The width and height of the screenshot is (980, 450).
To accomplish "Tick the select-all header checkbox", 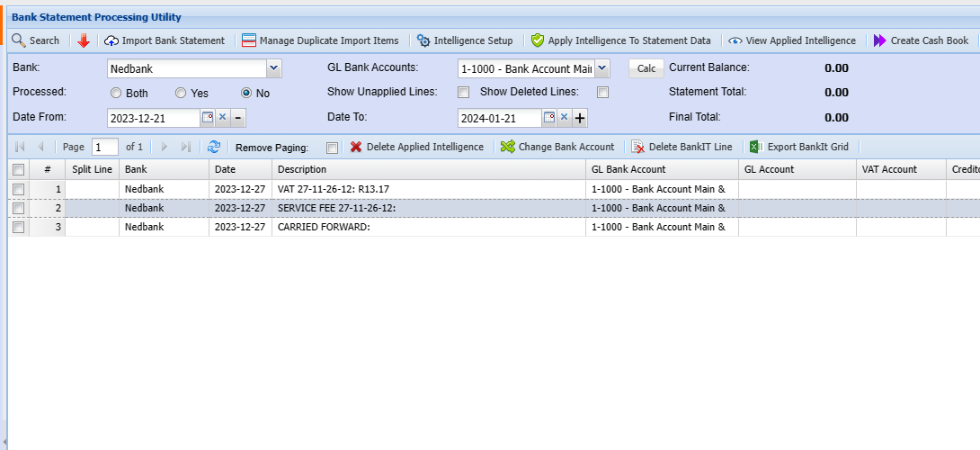I will pos(19,169).
